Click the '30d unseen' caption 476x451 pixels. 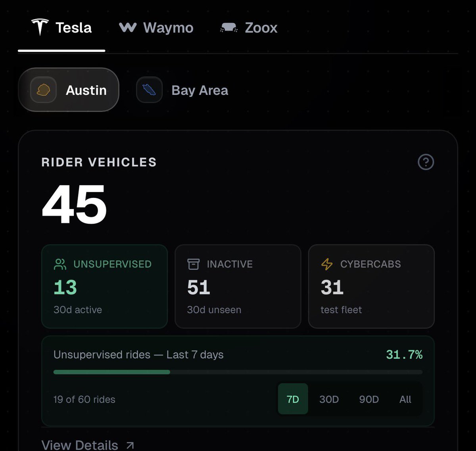[x=214, y=310]
